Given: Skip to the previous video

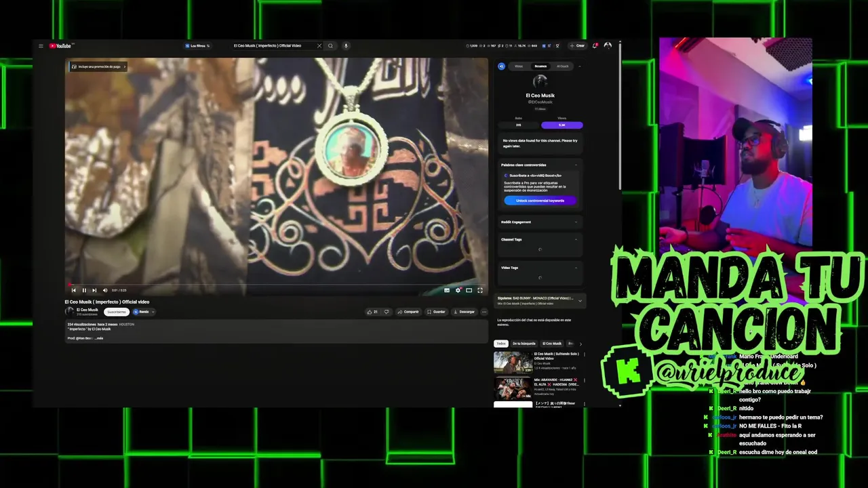Looking at the screenshot, I should (x=74, y=290).
